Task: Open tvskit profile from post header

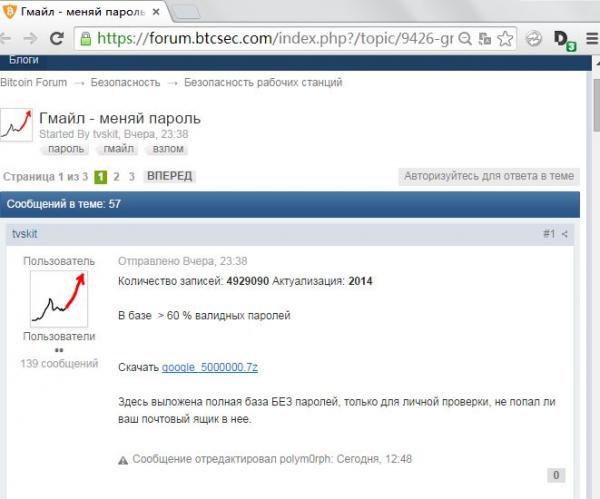Action: 24,234
